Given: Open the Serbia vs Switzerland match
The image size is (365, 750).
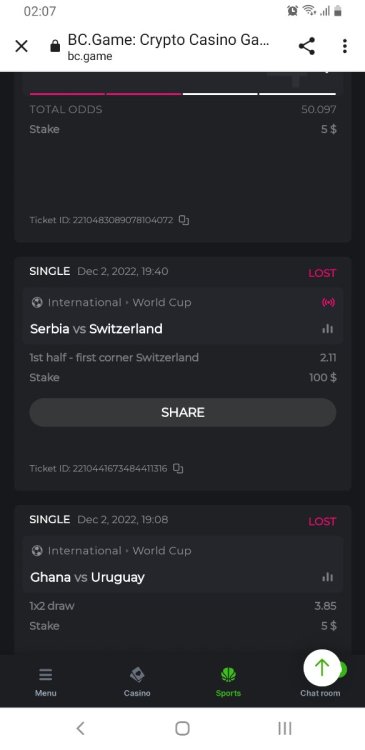Looking at the screenshot, I should [x=96, y=329].
